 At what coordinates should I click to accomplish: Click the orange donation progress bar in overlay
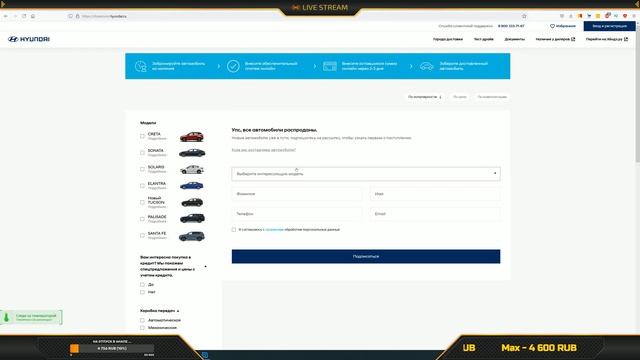tap(112, 349)
